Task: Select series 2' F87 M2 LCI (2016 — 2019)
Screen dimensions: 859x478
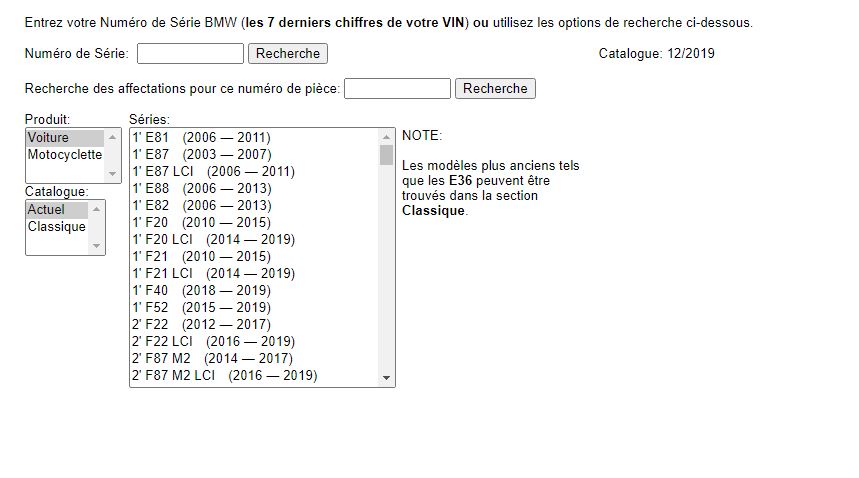Action: point(224,376)
